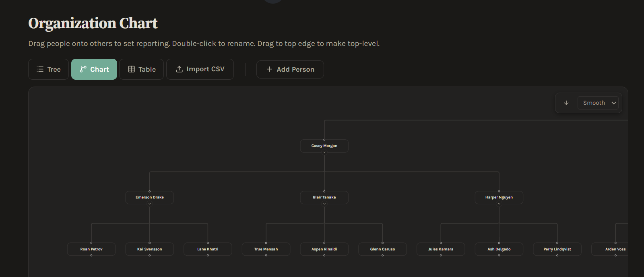The width and height of the screenshot is (644, 277).
Task: Click the Import CSV button
Action: 200,69
